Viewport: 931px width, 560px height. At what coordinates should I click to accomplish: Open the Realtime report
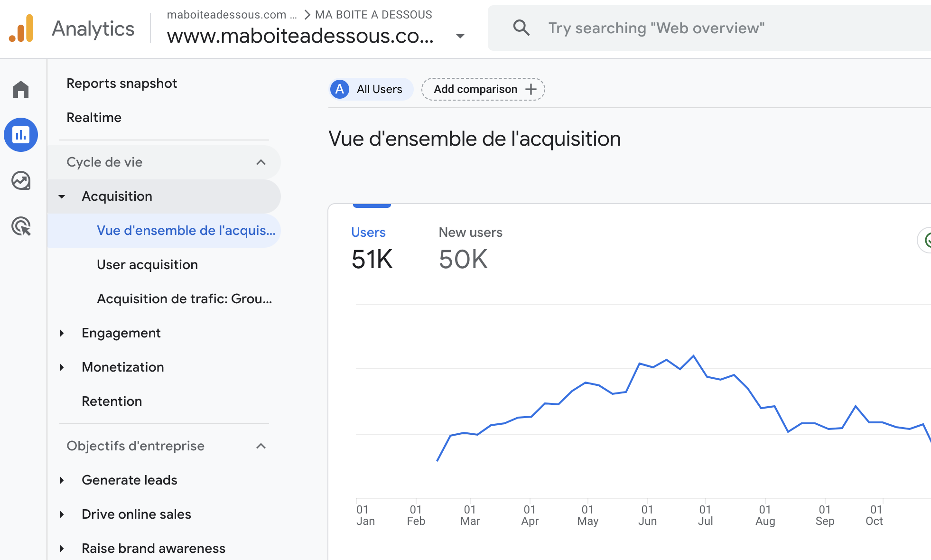coord(94,118)
